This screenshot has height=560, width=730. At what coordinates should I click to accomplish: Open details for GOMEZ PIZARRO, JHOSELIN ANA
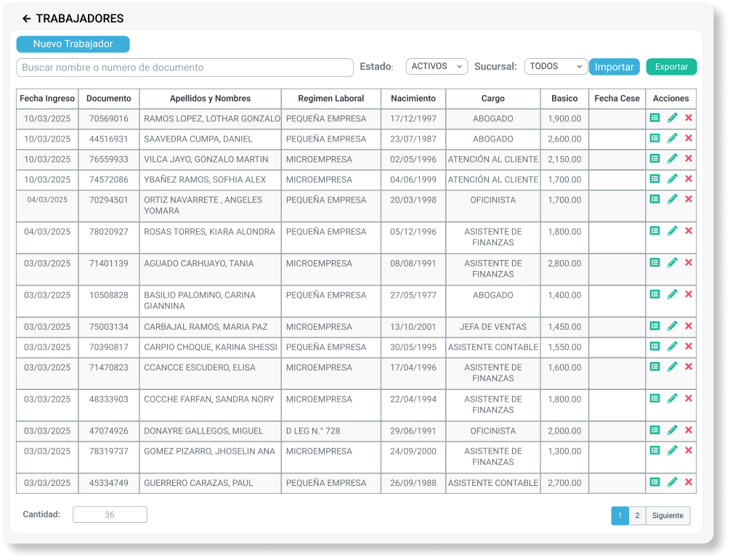click(x=653, y=450)
